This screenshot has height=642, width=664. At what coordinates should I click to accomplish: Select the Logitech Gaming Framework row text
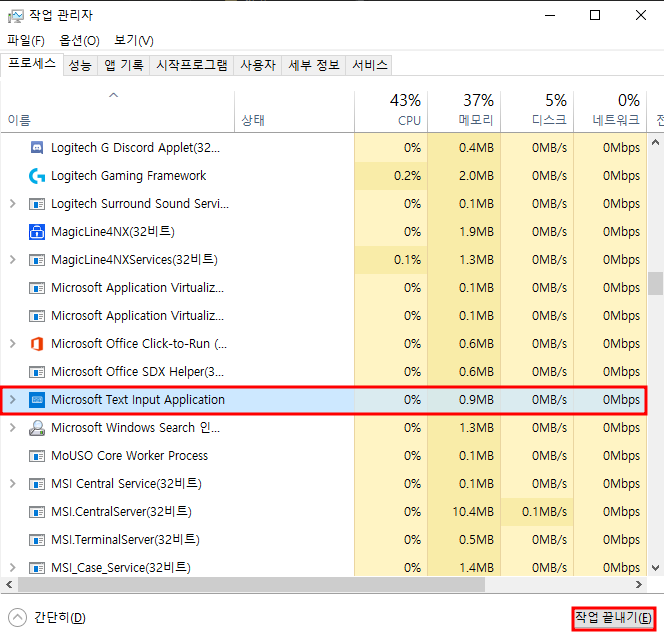coord(128,176)
